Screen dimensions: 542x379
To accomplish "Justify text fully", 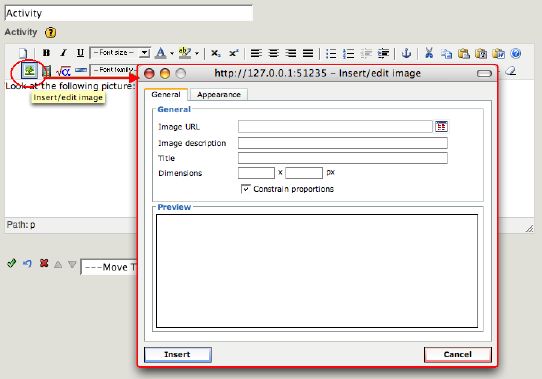I will point(308,53).
